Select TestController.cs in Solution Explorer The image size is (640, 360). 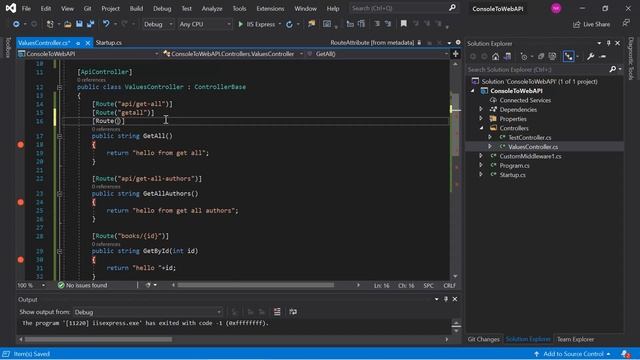(x=529, y=138)
